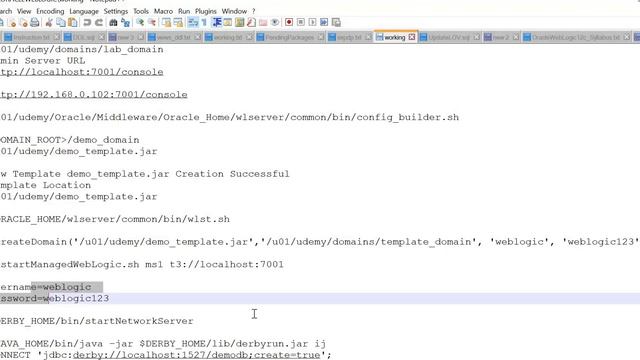640x360 pixels.
Task: Click the startNetworkServer line
Action: (97, 321)
